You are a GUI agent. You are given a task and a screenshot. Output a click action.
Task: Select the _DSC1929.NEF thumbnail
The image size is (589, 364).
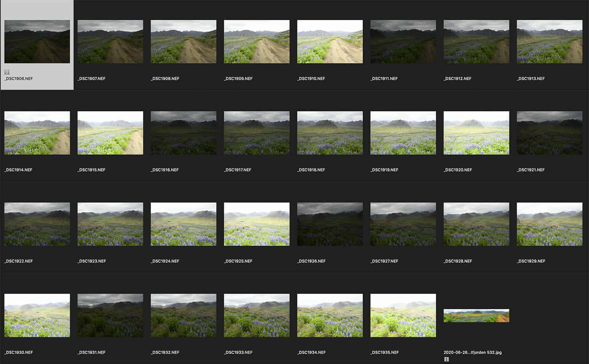click(549, 224)
